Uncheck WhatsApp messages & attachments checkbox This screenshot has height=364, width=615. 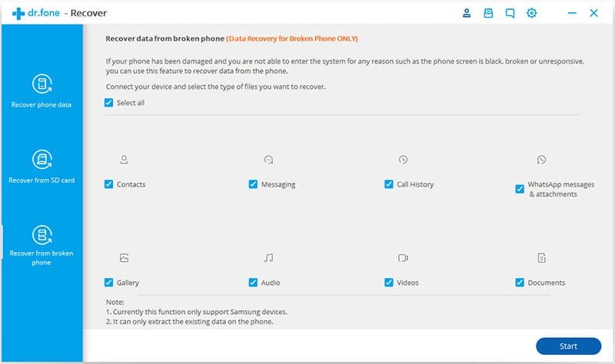(520, 189)
